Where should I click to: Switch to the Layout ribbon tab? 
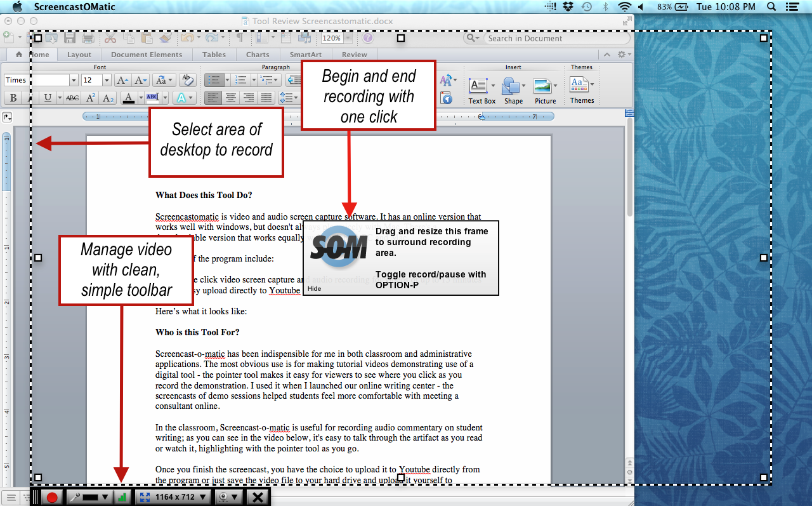tap(79, 55)
